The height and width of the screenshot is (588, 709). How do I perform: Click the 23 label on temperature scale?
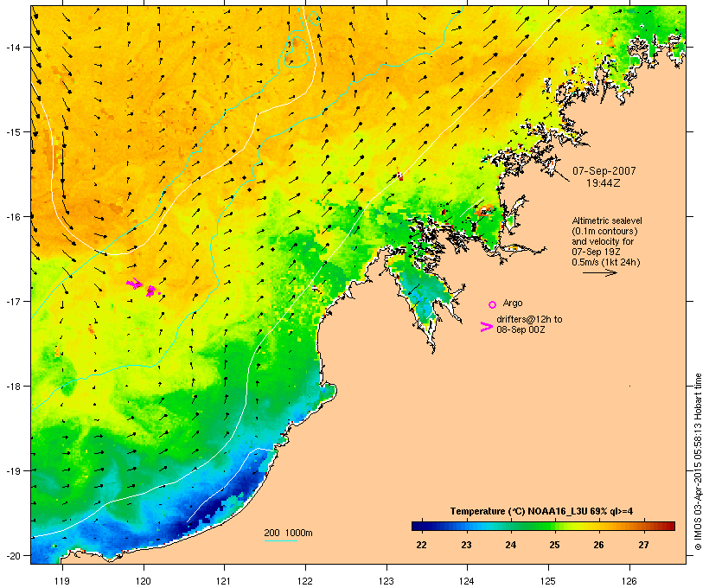466,545
